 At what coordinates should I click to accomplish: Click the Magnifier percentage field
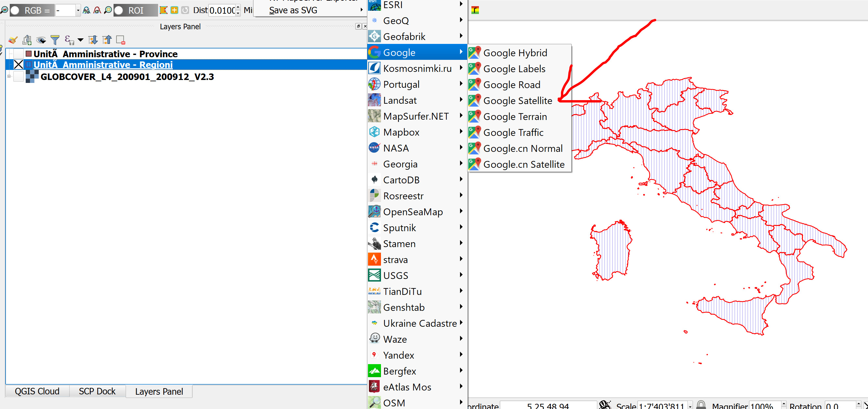765,406
